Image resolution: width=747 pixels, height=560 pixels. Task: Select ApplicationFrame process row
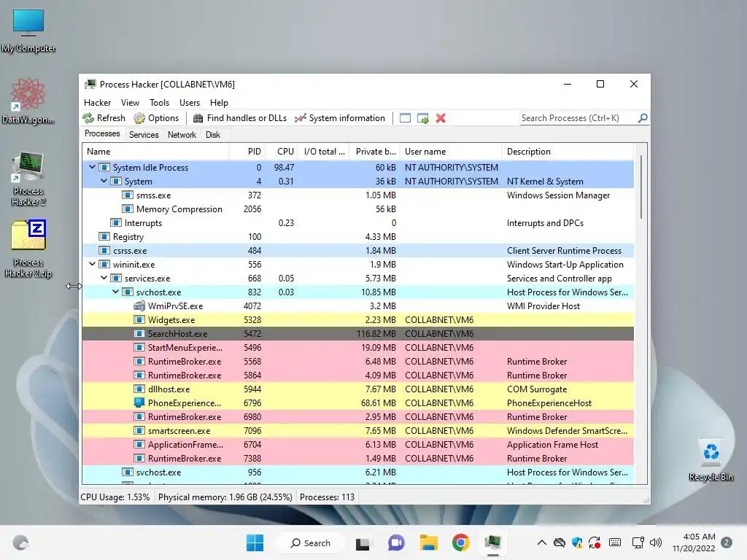pyautogui.click(x=357, y=444)
